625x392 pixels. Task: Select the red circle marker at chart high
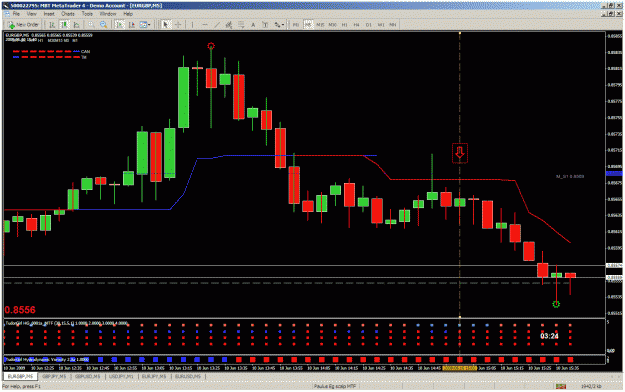coord(211,46)
